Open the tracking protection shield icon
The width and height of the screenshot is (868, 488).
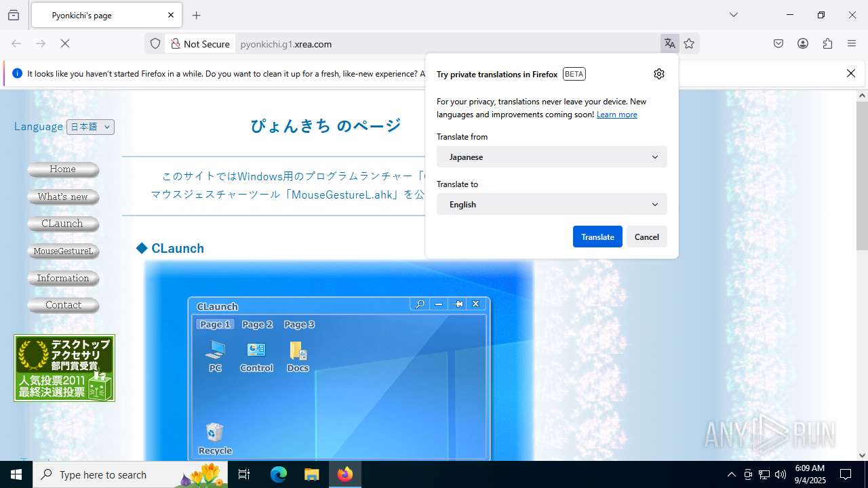pyautogui.click(x=155, y=43)
